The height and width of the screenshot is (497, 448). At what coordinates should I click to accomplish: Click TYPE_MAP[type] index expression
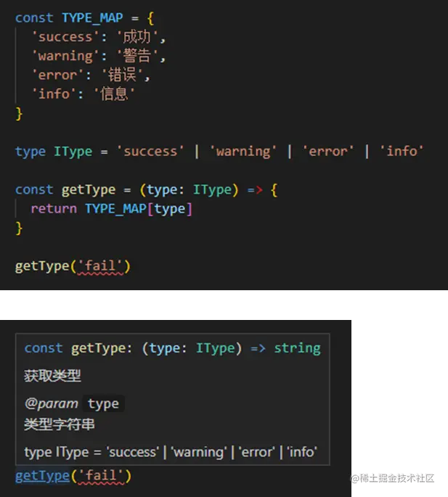139,209
